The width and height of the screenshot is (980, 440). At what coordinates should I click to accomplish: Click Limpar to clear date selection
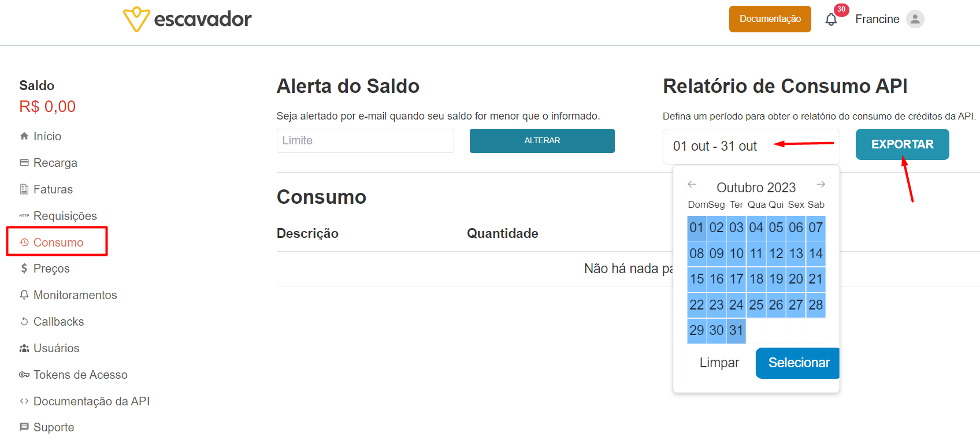[719, 363]
